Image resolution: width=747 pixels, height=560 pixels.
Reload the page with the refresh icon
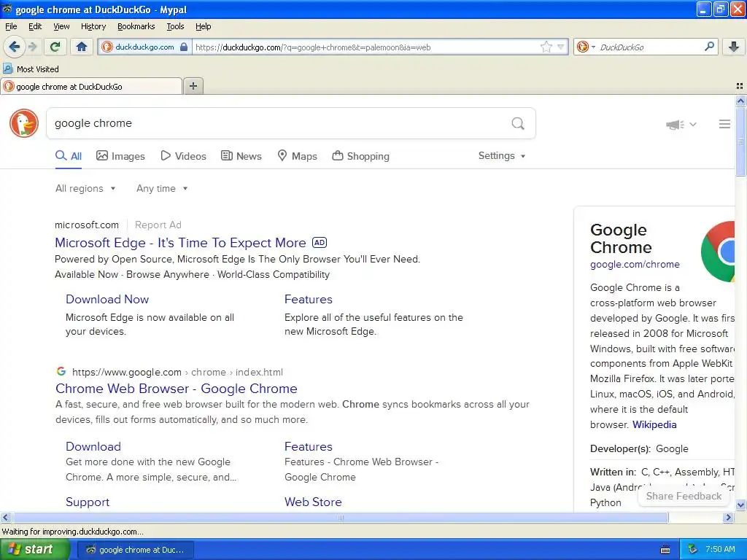55,47
